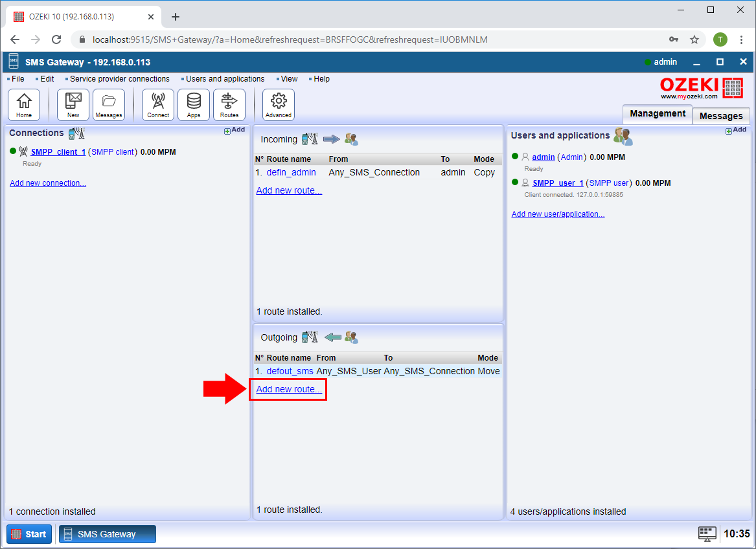Click the browser address bar
The height and width of the screenshot is (549, 756).
point(371,39)
